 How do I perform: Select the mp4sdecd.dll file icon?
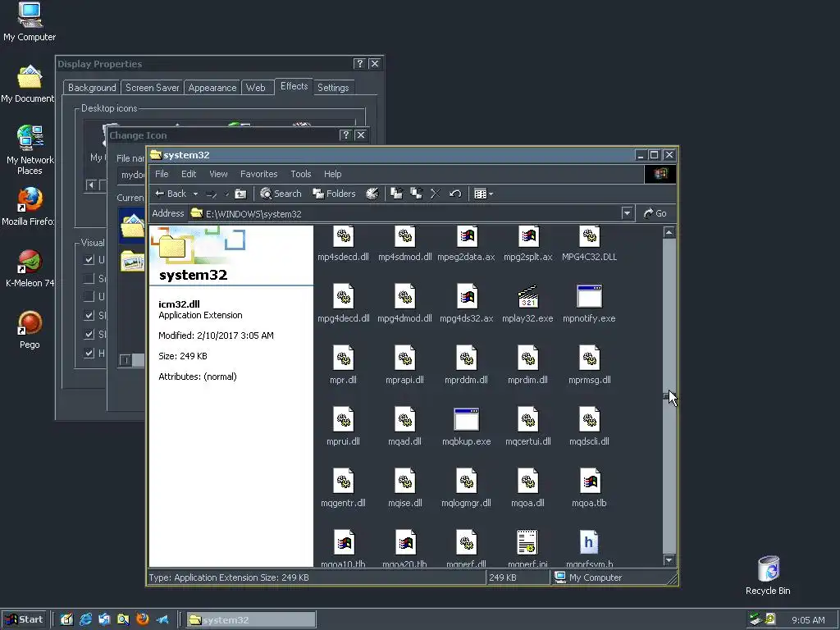click(x=344, y=237)
